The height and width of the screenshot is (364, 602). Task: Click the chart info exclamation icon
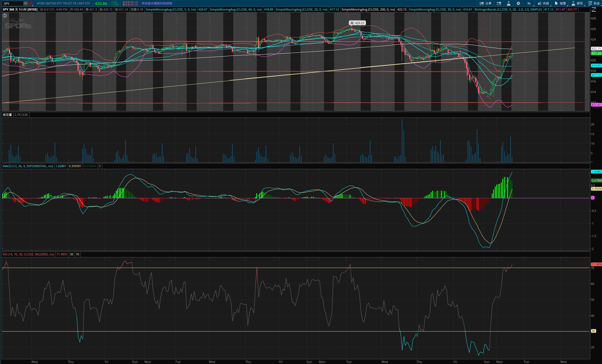click(5, 16)
